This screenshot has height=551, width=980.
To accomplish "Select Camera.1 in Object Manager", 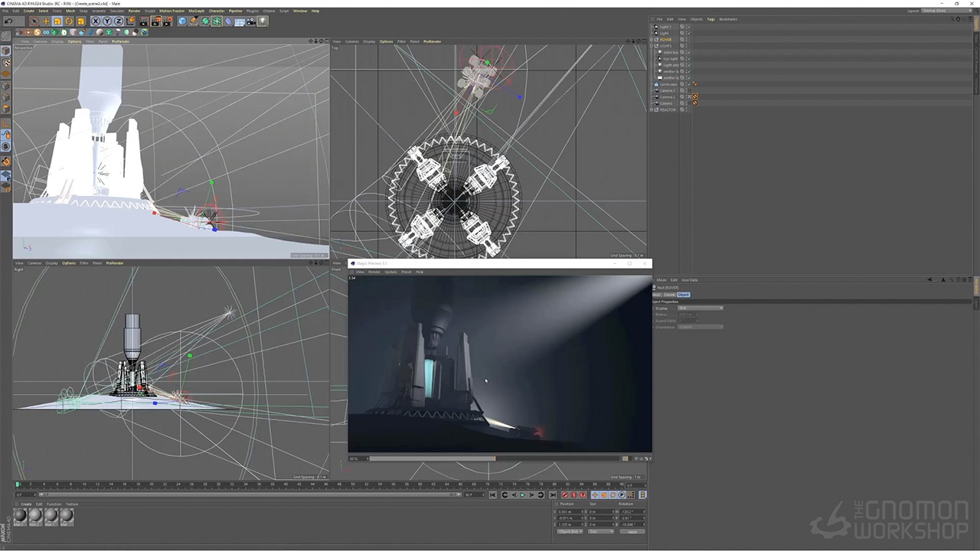I will pyautogui.click(x=668, y=90).
